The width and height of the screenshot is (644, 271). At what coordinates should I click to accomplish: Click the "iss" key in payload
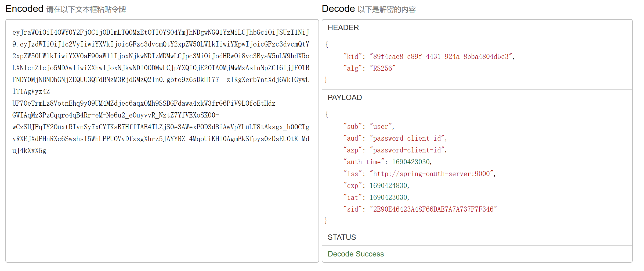pyautogui.click(x=352, y=174)
